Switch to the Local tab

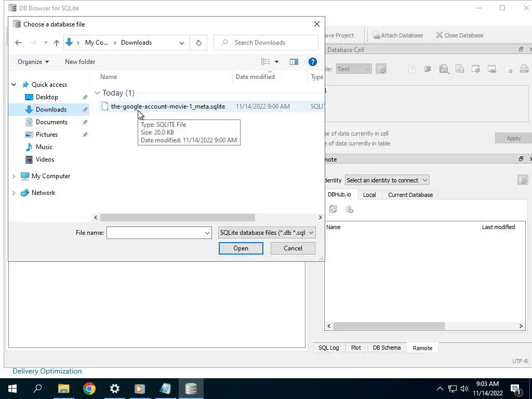point(369,195)
